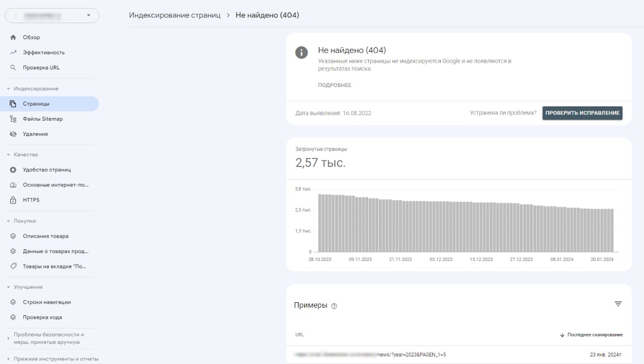
Task: Select Эффективность in the sidebar
Action: pos(13,52)
